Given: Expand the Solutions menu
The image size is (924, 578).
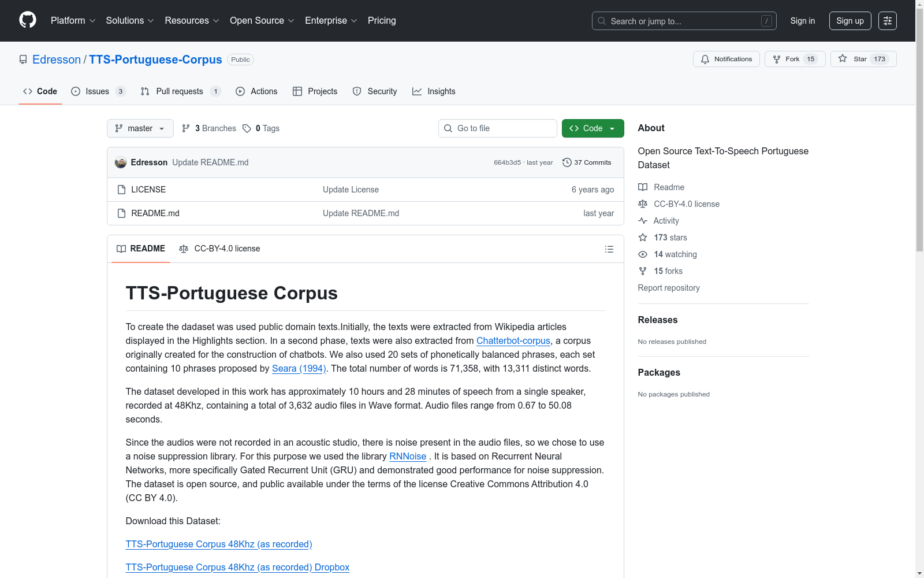Looking at the screenshot, I should point(130,21).
